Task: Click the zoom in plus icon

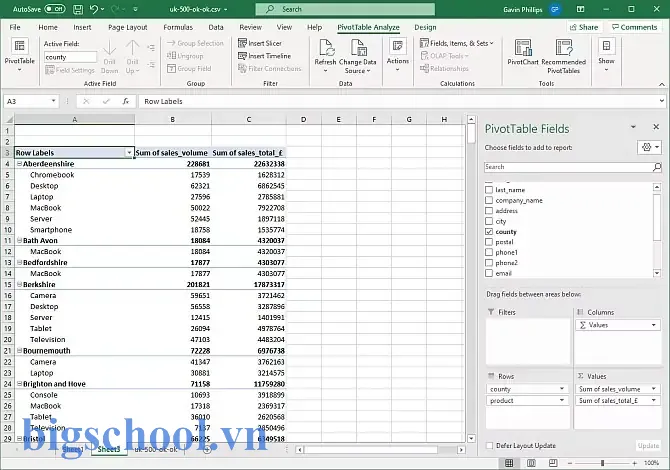Action: [635, 463]
